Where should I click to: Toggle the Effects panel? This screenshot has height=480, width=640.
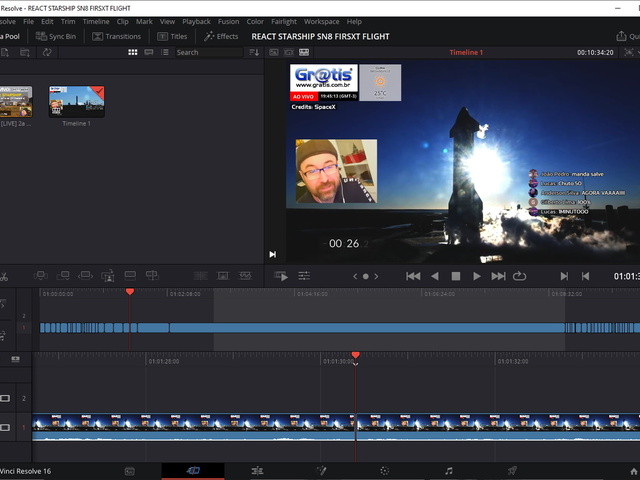(x=221, y=36)
